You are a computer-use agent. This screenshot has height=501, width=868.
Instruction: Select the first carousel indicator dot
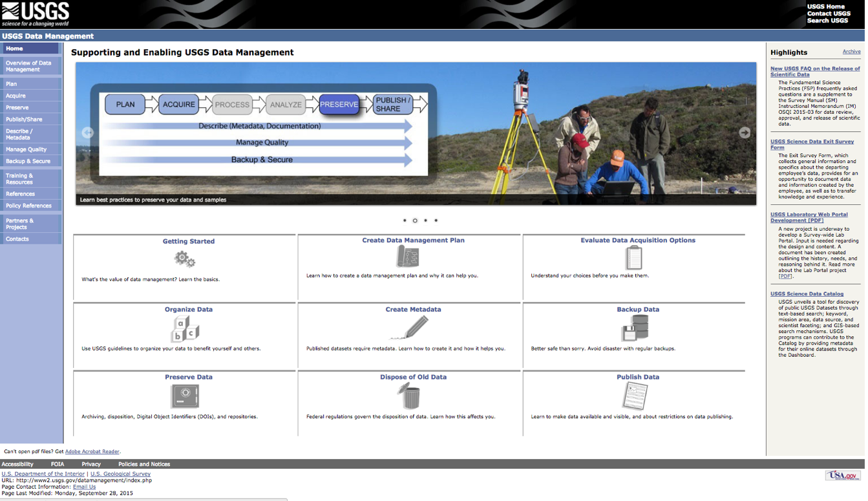coord(405,220)
